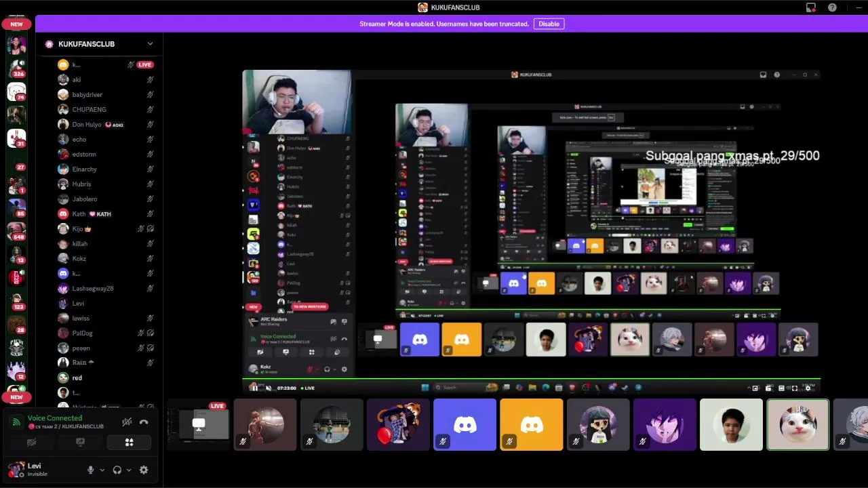This screenshot has height=488, width=868.
Task: Select the orange Discord logo participant tile
Action: click(x=531, y=424)
